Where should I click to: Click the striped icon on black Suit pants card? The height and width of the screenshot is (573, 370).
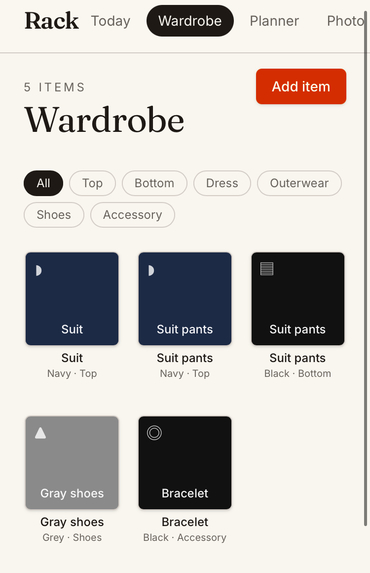pos(267,269)
